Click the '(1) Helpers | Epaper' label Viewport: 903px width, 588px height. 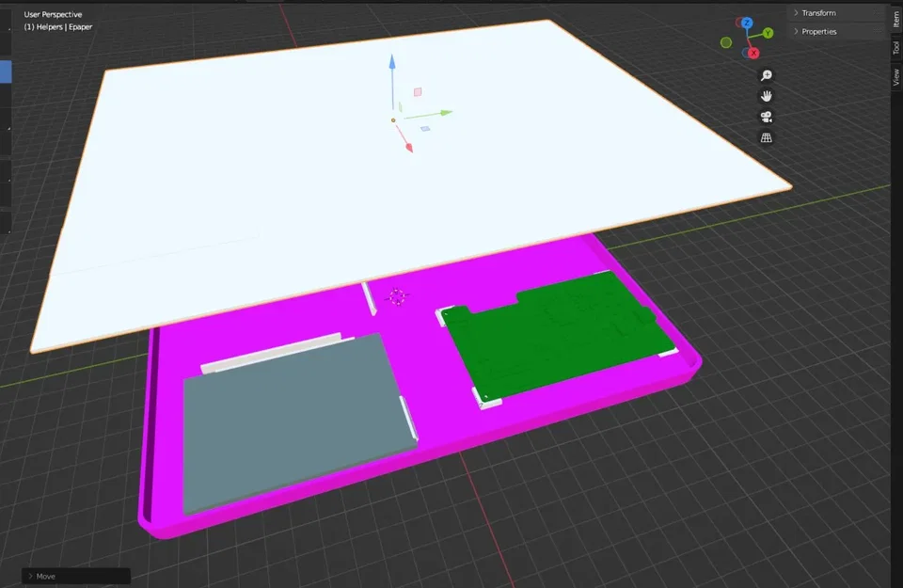[x=58, y=27]
